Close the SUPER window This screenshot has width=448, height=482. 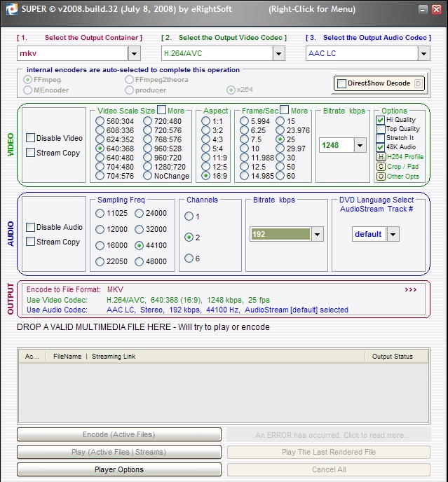pyautogui.click(x=436, y=10)
